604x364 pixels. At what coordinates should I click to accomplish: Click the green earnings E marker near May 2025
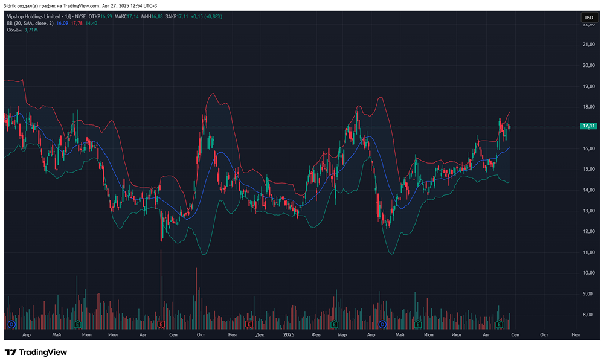coord(416,324)
